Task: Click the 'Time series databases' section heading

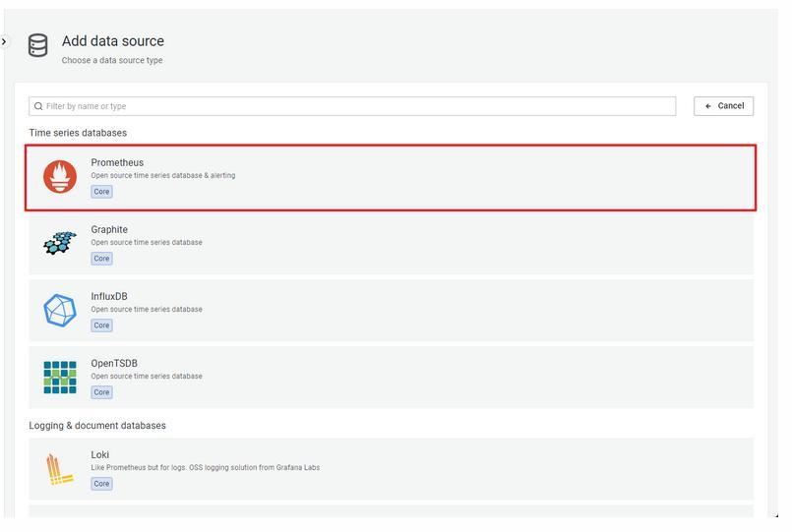Action: 78,133
